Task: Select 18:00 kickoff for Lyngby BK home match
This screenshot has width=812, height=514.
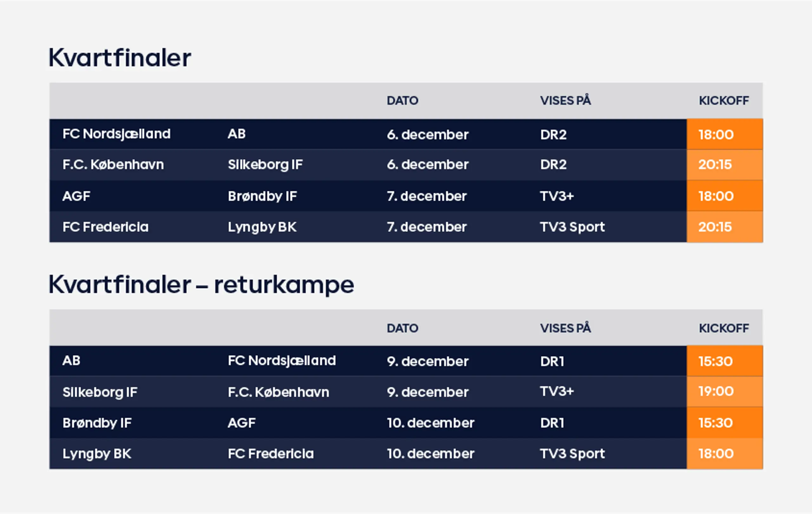Action: pyautogui.click(x=716, y=453)
